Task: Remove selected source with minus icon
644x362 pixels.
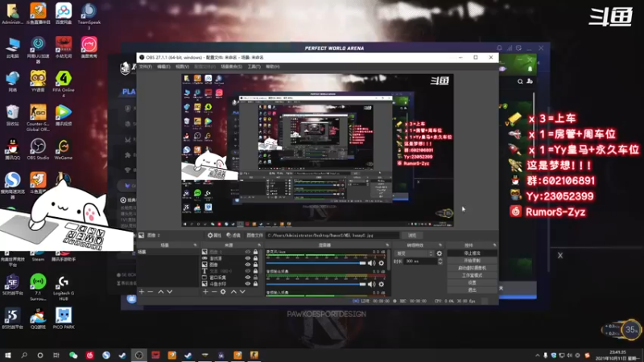Action: click(x=214, y=291)
